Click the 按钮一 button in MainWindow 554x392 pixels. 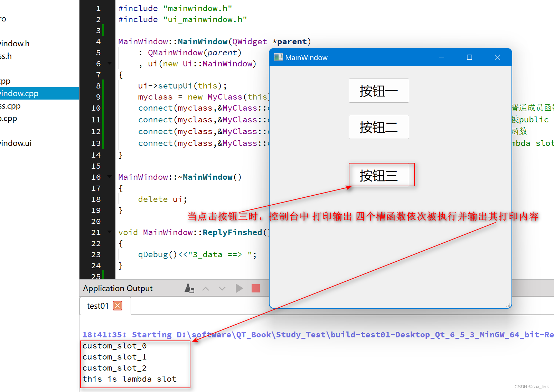click(379, 91)
